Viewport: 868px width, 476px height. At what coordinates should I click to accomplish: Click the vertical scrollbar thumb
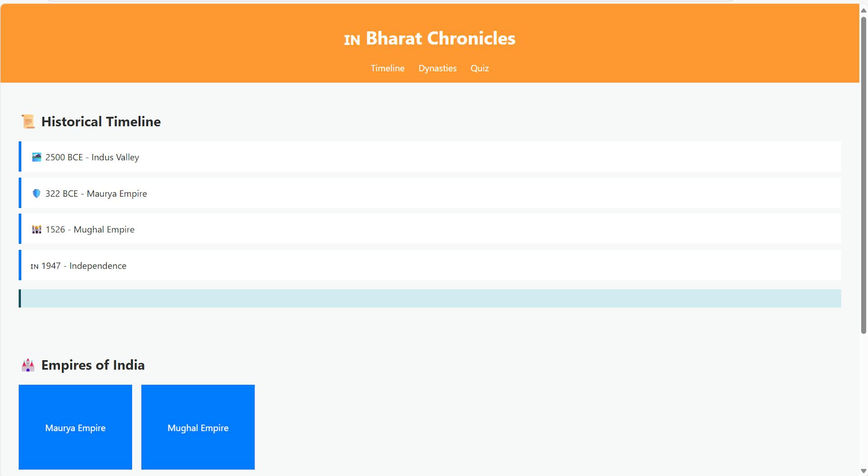pyautogui.click(x=863, y=175)
